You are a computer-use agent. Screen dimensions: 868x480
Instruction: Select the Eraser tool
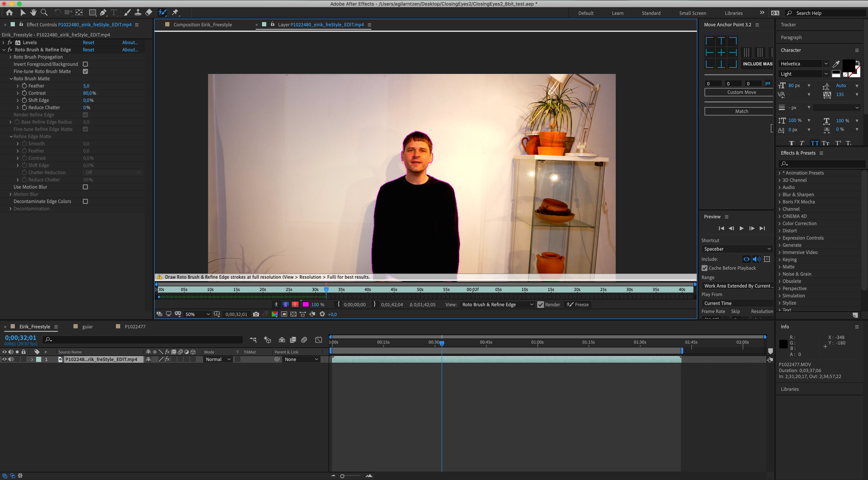tap(149, 13)
